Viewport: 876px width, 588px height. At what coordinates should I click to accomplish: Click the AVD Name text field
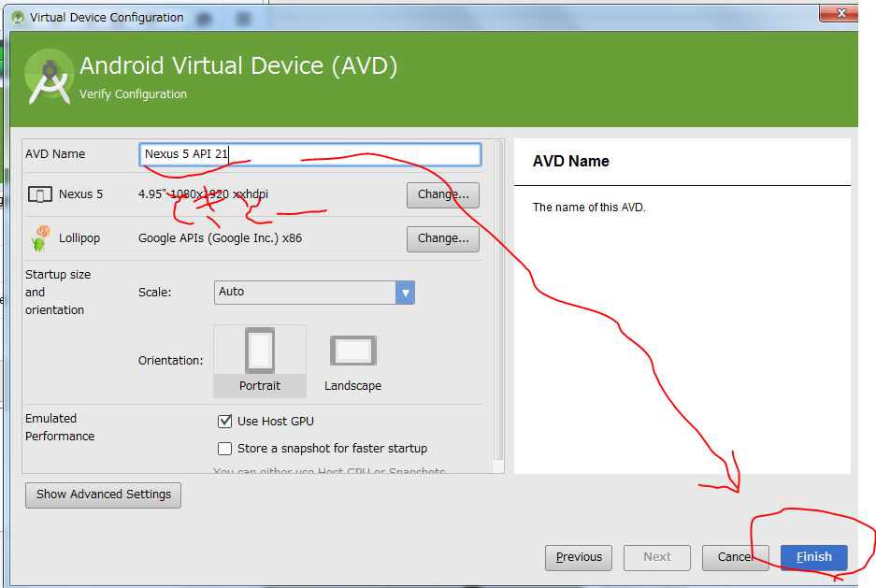pyautogui.click(x=310, y=154)
